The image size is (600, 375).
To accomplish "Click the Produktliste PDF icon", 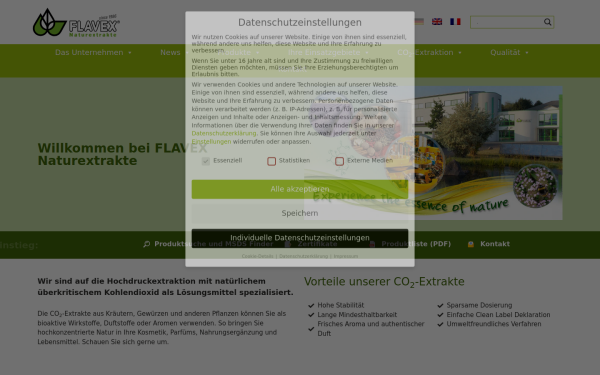I will pos(372,244).
